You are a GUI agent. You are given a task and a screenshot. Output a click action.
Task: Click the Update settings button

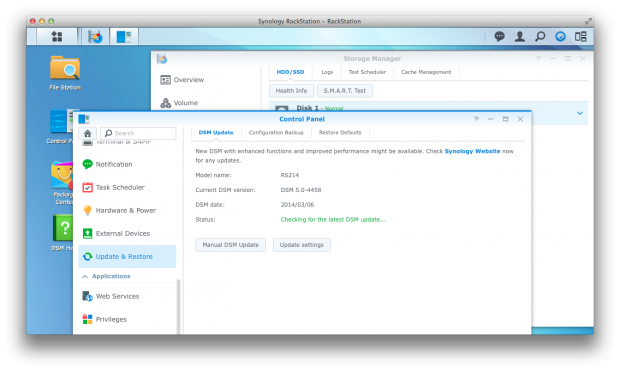coord(302,245)
